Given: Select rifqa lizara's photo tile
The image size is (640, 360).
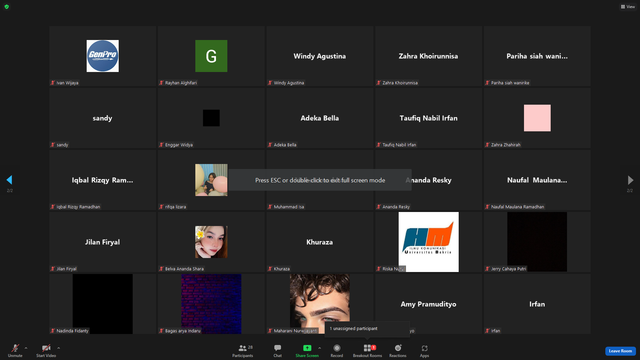Looking at the screenshot, I should click(x=211, y=180).
